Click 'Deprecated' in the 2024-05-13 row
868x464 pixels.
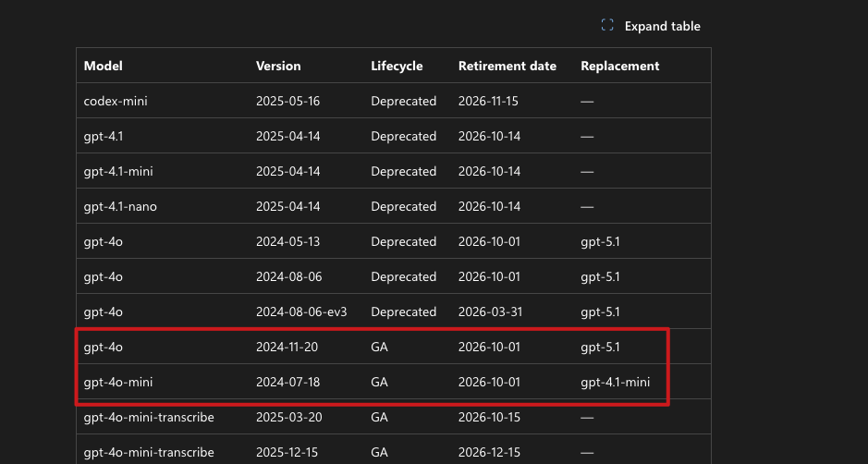pos(404,241)
